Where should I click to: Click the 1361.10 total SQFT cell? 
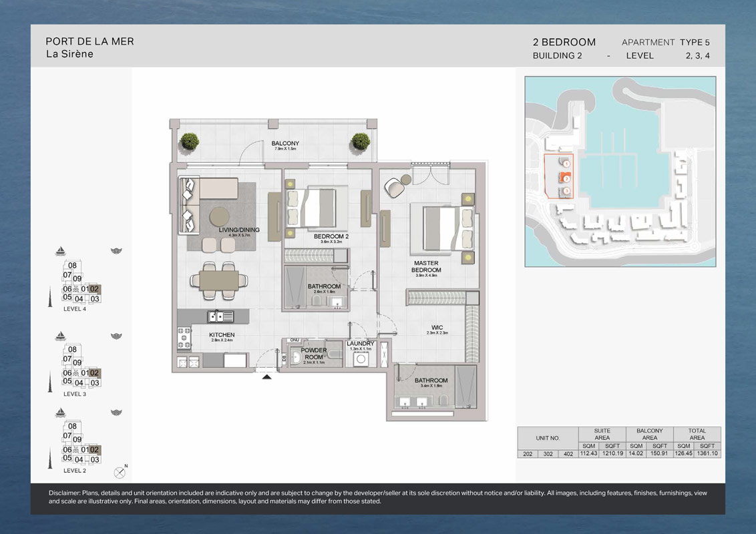tap(708, 454)
